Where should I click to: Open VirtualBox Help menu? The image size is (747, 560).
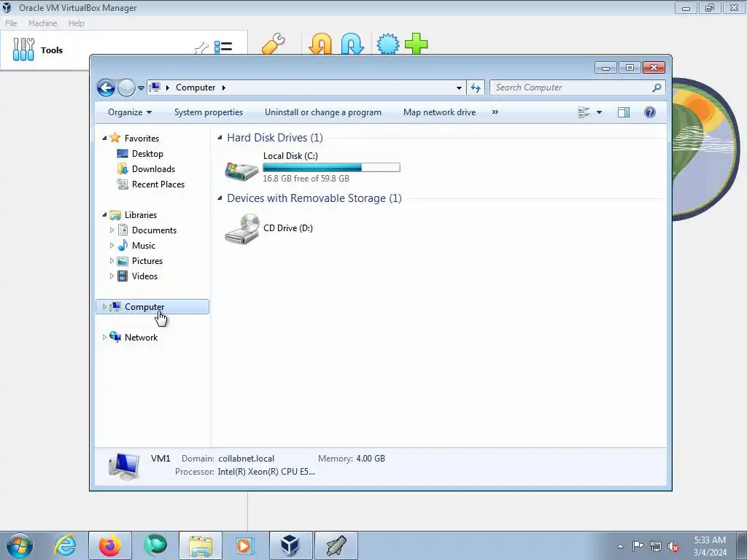point(76,23)
